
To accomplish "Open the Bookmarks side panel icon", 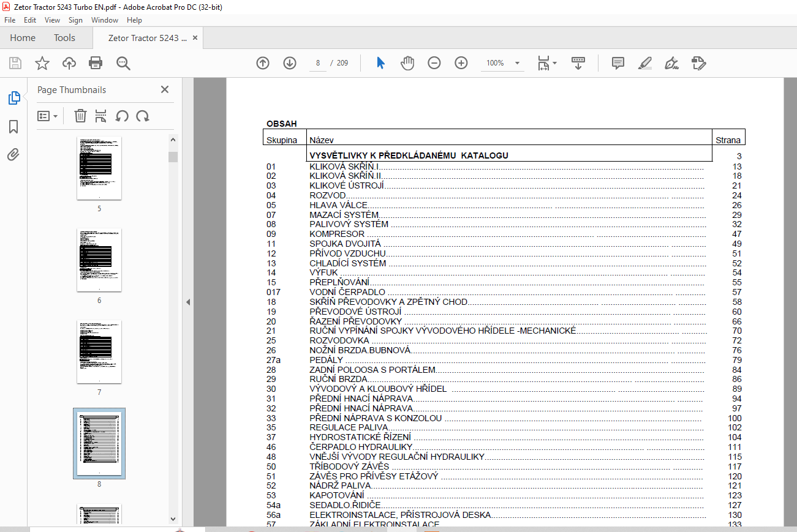I will (13, 127).
